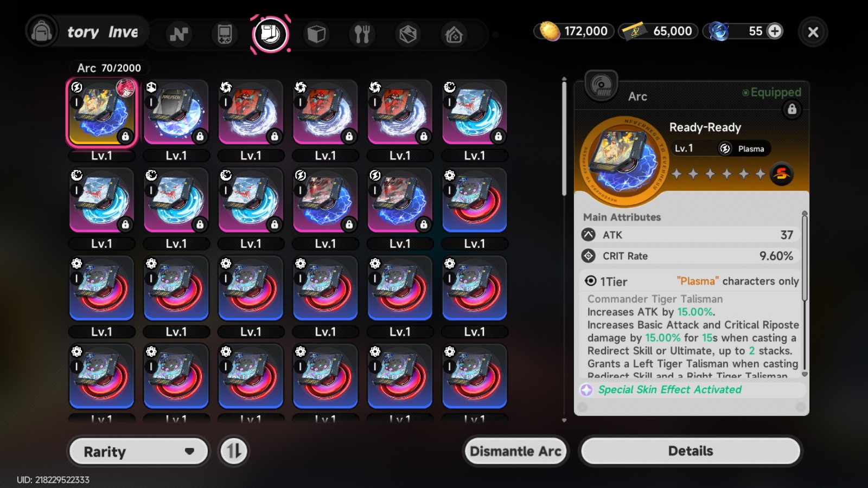
Task: Toggle sort order ascending/descending button
Action: 233,451
